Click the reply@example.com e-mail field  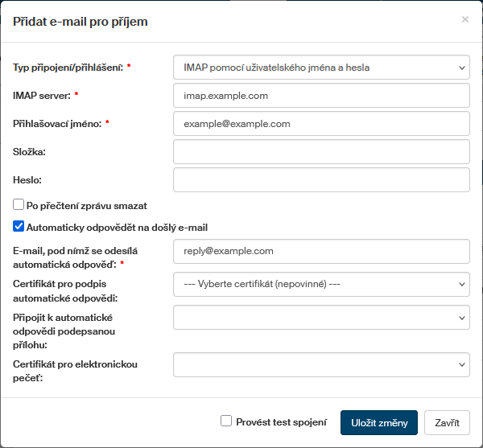321,251
